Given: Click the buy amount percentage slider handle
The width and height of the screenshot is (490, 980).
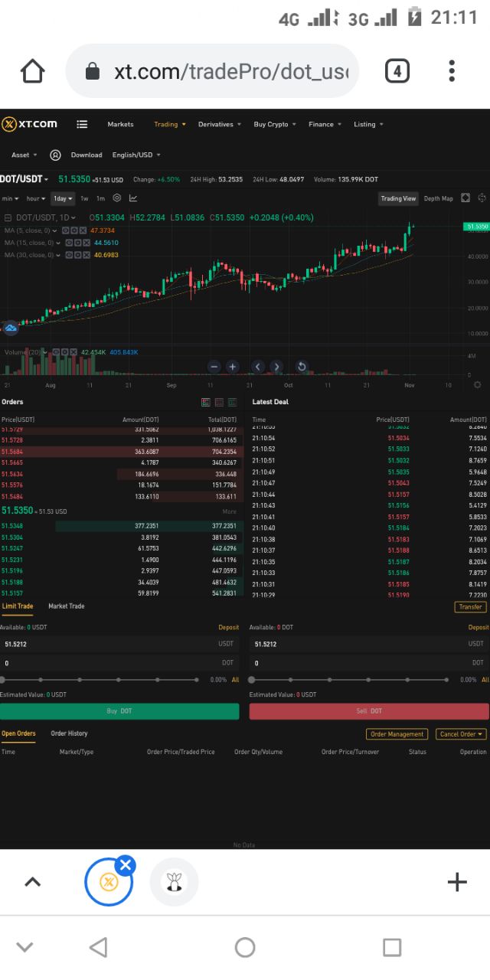Looking at the screenshot, I should point(2,679).
